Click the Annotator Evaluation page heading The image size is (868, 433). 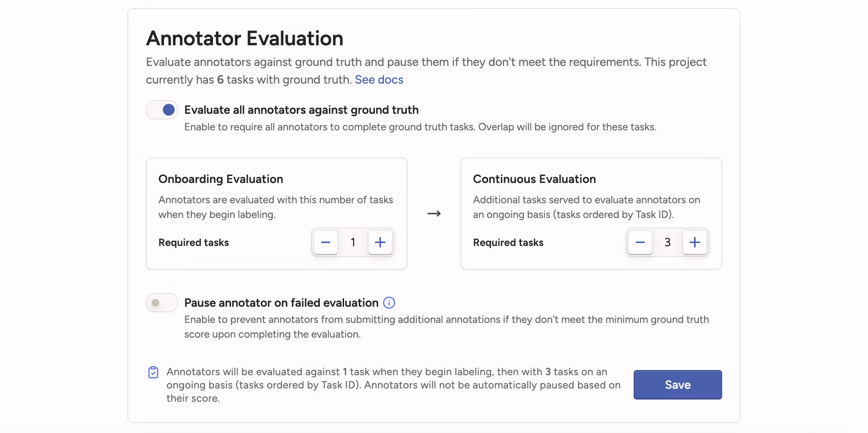(245, 38)
